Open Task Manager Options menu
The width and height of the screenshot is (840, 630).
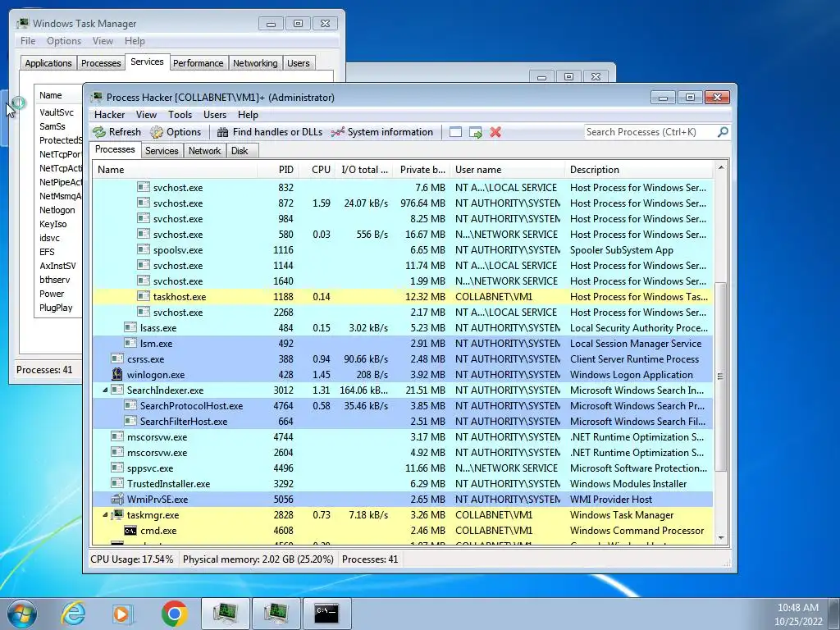point(64,41)
